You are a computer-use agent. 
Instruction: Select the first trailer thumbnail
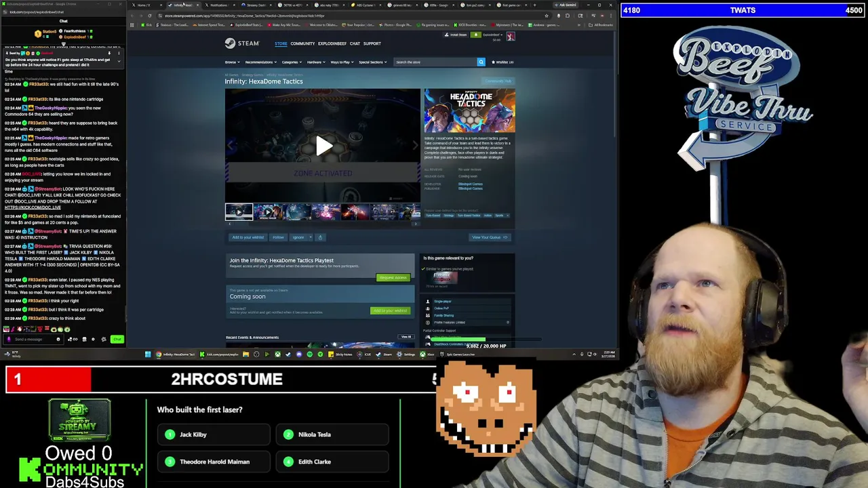click(239, 211)
